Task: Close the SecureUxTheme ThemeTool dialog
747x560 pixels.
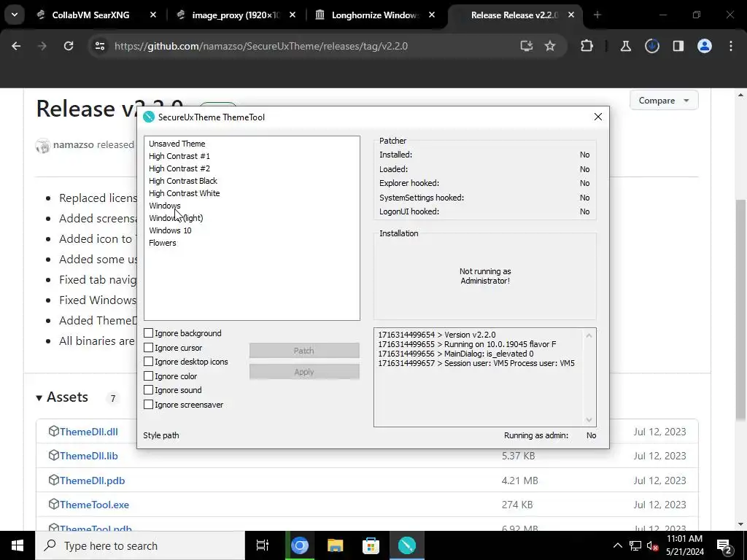Action: (598, 117)
